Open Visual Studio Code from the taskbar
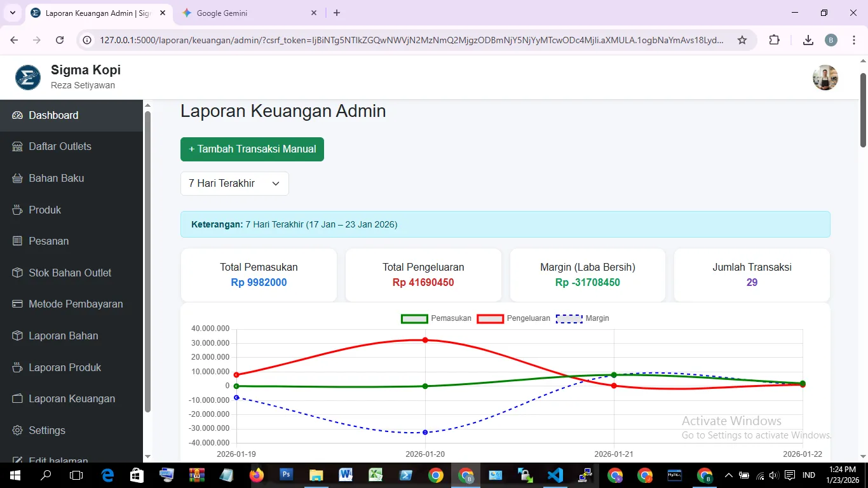868x488 pixels. tap(555, 475)
